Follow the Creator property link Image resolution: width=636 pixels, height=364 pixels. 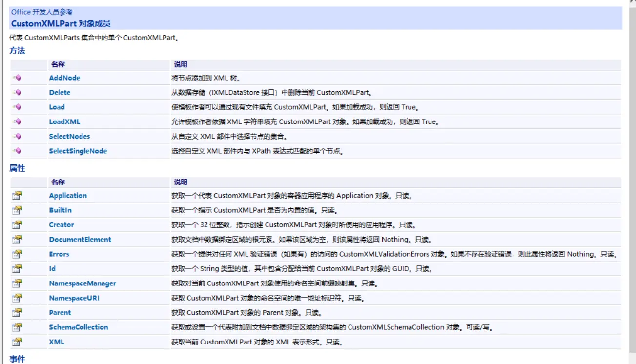pos(62,225)
